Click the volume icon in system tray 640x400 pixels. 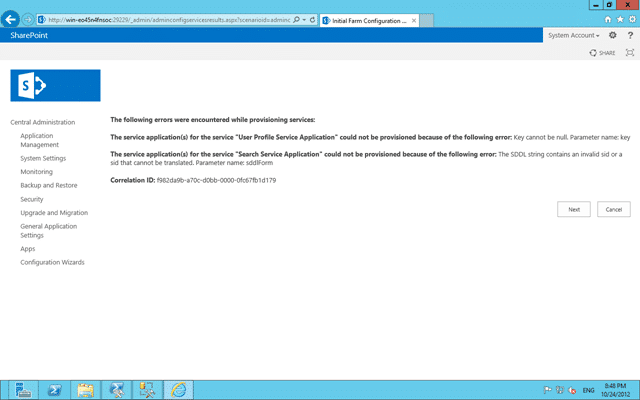572,390
